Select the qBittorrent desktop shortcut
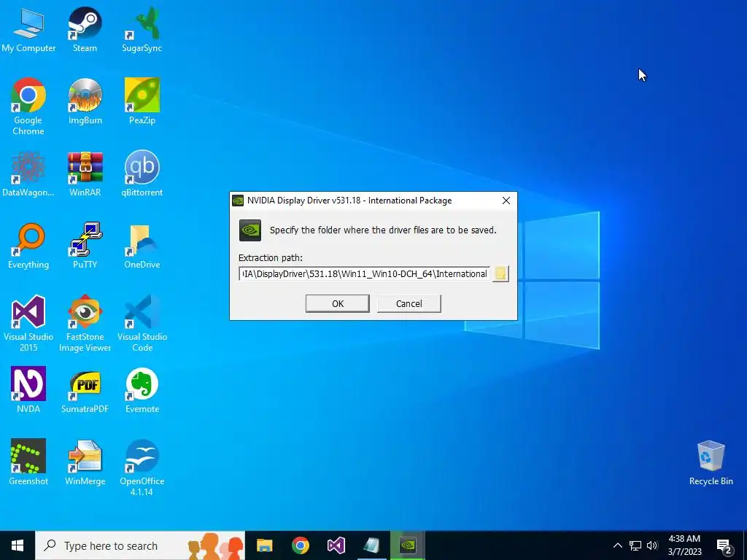Image resolution: width=747 pixels, height=560 pixels. pos(142,174)
